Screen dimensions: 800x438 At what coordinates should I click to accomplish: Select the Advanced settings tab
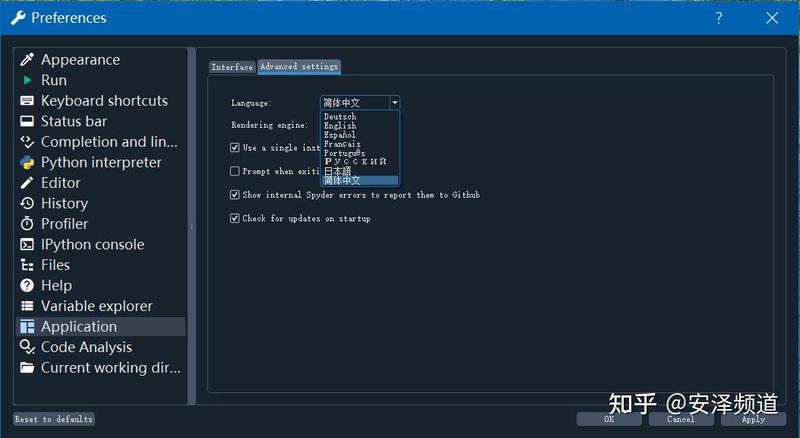(299, 66)
